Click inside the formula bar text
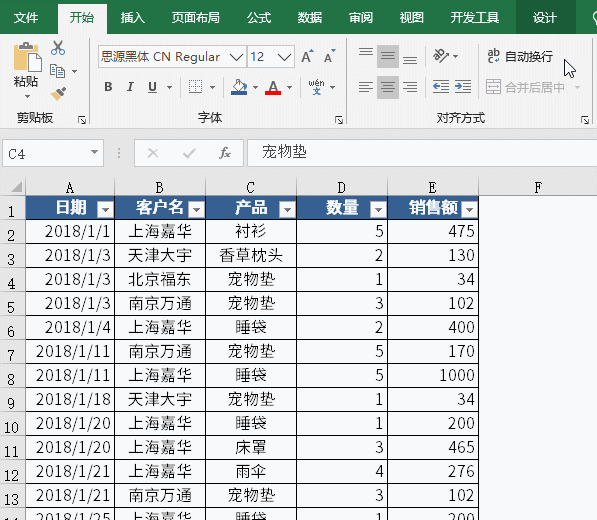 (422, 153)
